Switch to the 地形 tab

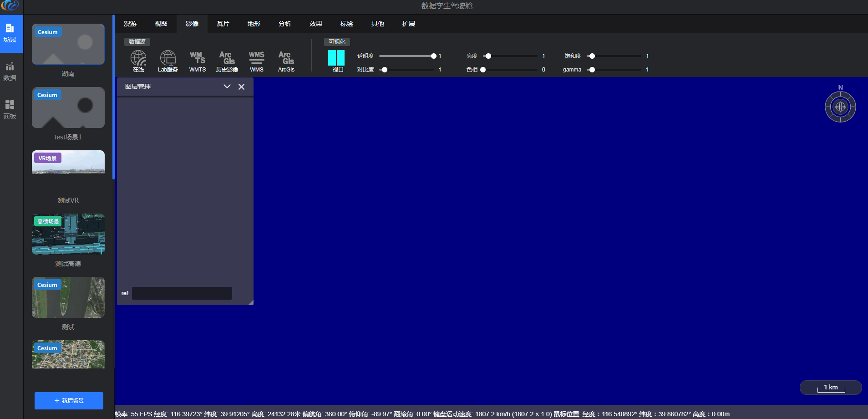click(254, 24)
